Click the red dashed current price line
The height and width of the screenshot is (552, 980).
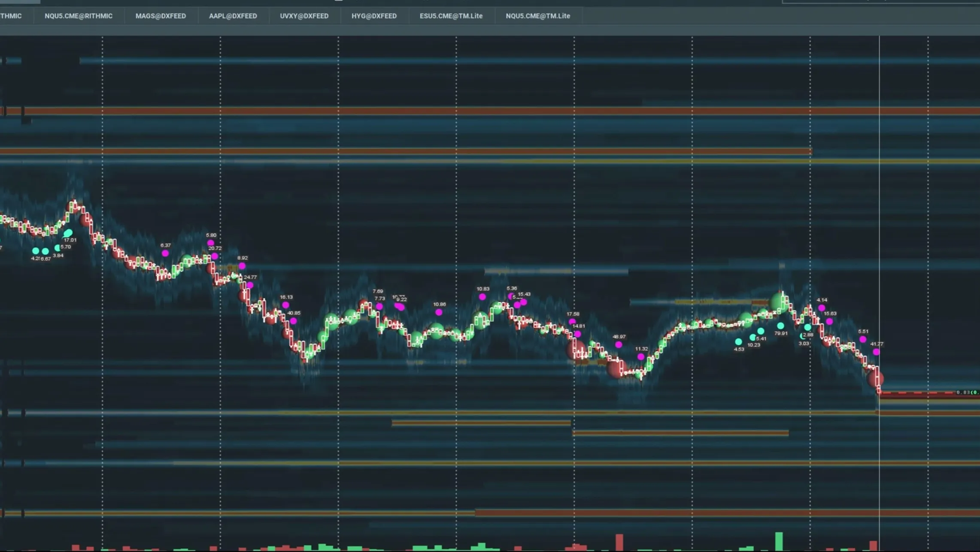pos(919,392)
